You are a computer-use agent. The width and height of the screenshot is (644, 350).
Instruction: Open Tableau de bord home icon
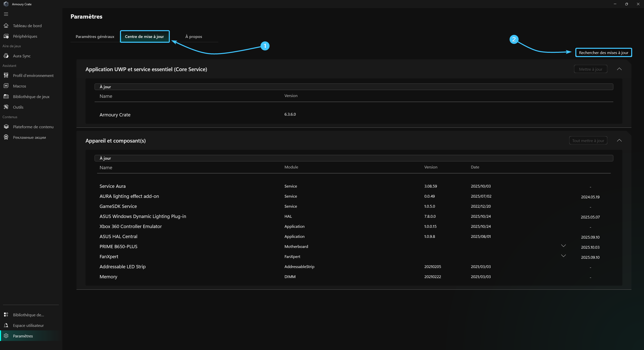(6, 26)
